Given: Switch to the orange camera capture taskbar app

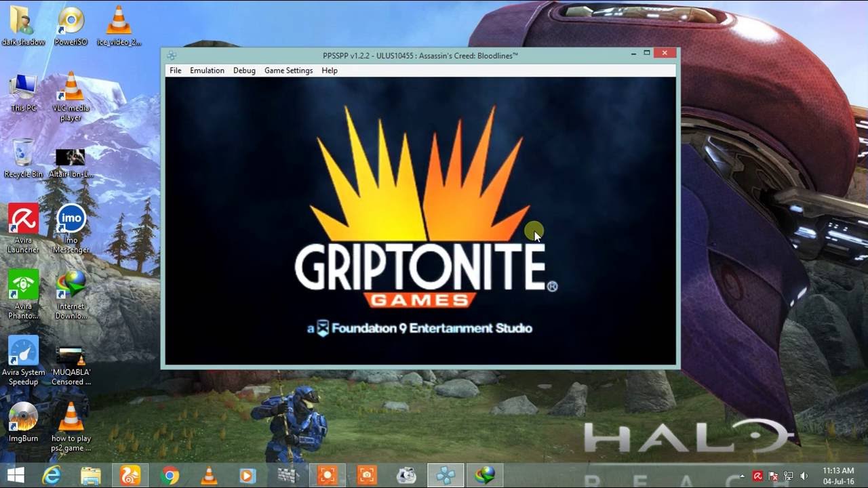Looking at the screenshot, I should [x=367, y=476].
